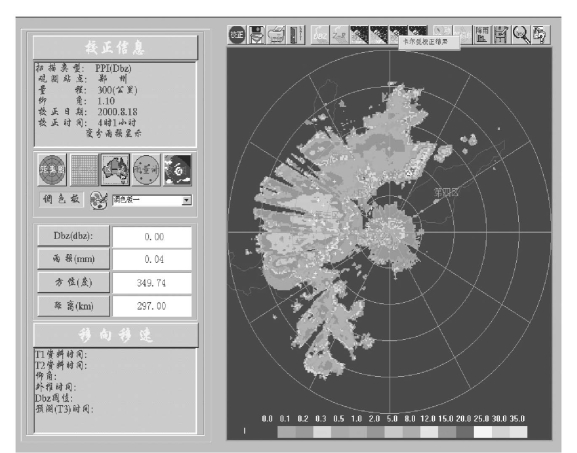577x453 pixels.
Task: Click the 雨量(mm) label button
Action: pos(73,259)
